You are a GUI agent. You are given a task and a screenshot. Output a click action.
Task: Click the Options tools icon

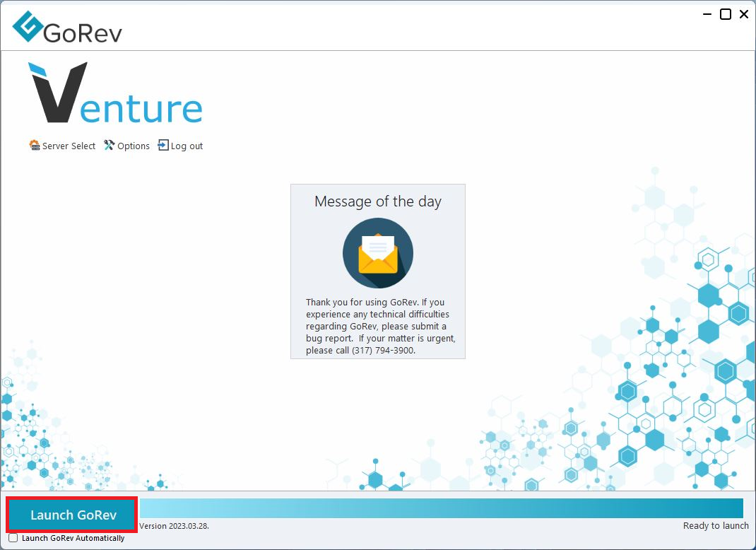click(110, 145)
